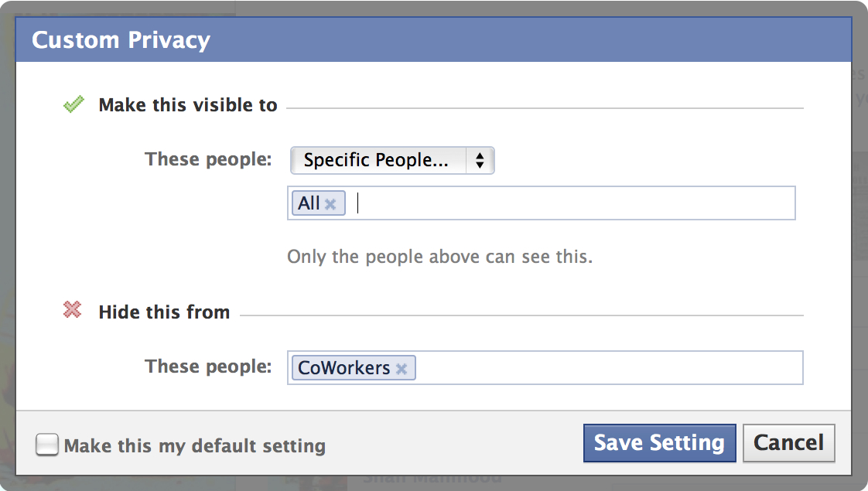Click the Custom Privacy title bar
Image resolution: width=868 pixels, height=491 pixels.
point(433,40)
